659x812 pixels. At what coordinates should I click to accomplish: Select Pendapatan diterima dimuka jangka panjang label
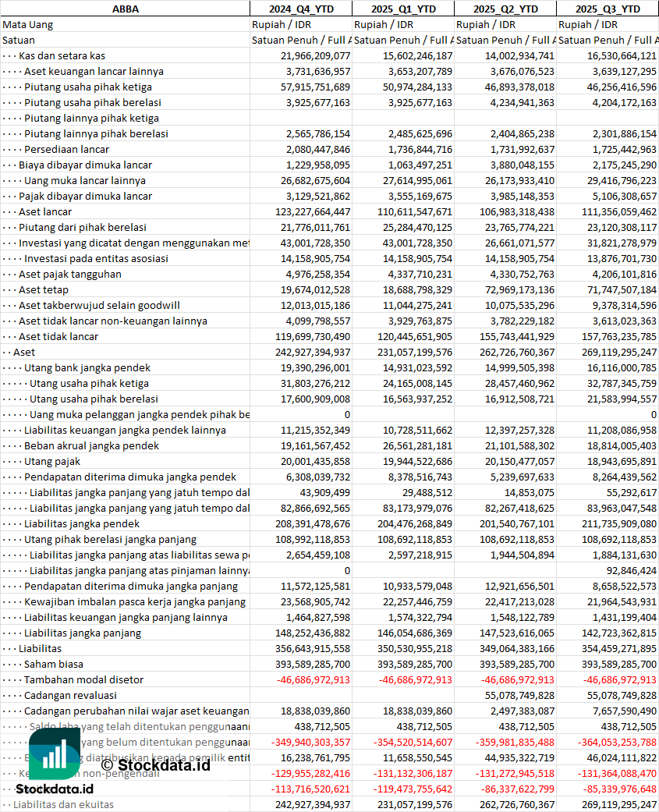131,587
